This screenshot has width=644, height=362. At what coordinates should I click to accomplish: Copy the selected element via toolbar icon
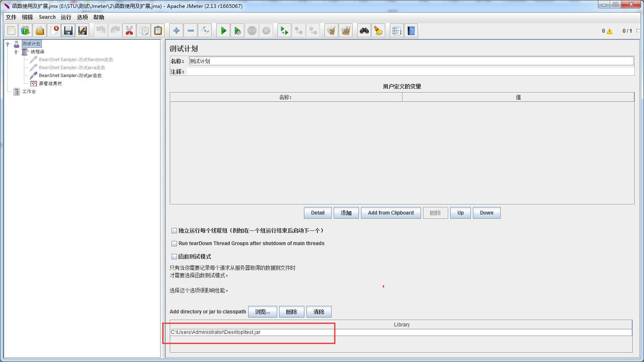point(144,31)
